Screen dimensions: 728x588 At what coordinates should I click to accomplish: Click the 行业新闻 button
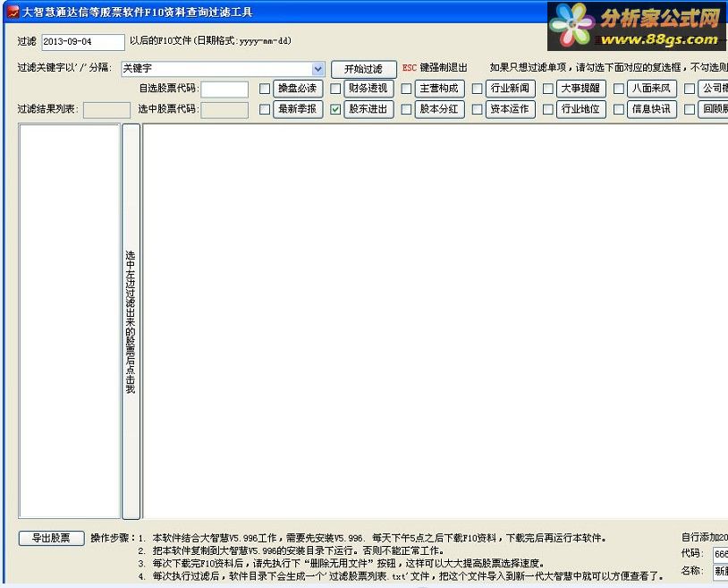(x=511, y=89)
